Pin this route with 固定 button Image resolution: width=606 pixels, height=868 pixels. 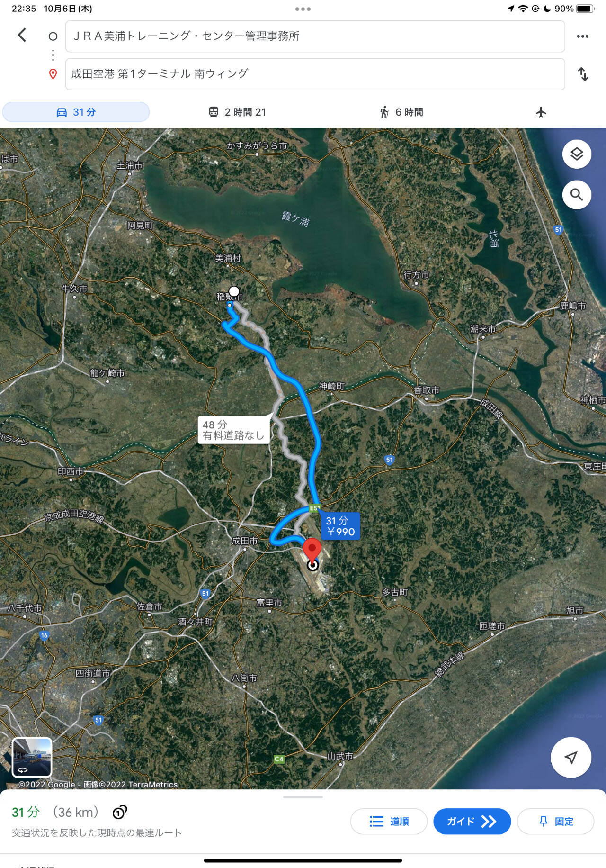555,821
